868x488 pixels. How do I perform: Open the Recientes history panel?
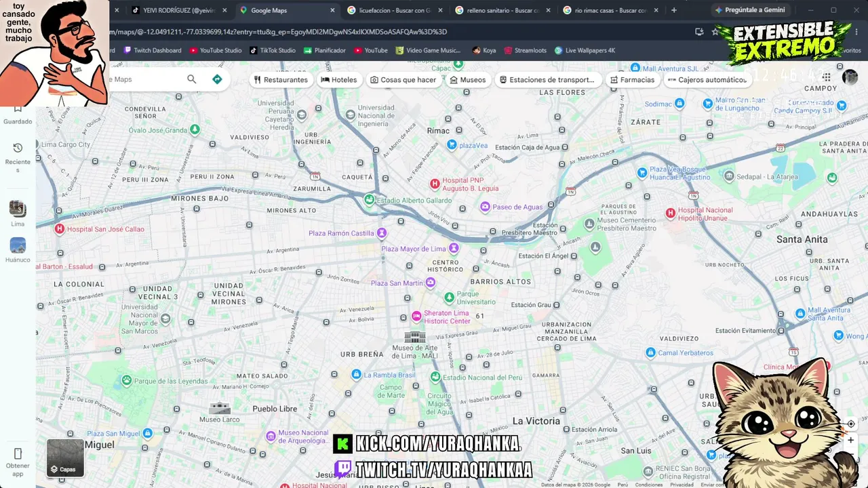18,157
